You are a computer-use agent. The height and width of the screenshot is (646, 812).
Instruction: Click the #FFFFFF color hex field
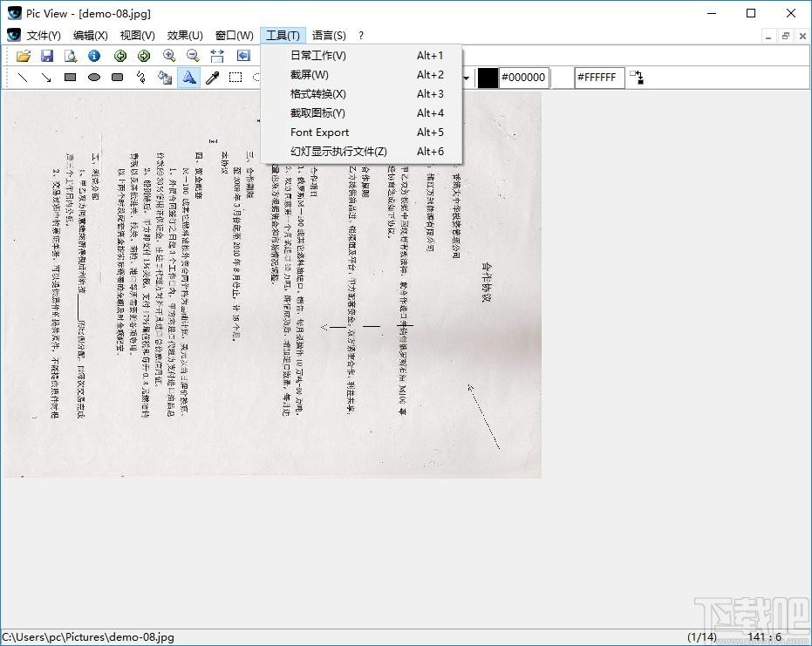[598, 78]
